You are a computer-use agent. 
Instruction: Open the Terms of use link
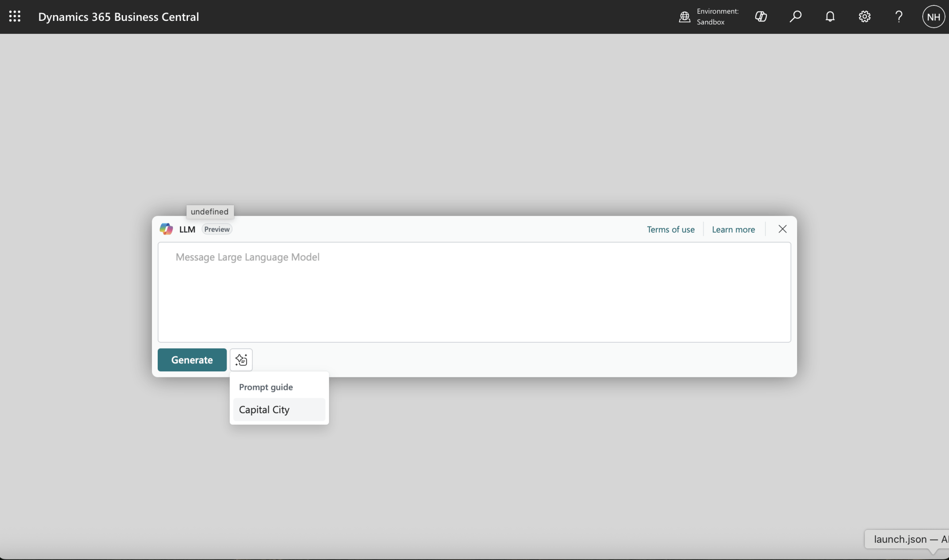(x=670, y=229)
